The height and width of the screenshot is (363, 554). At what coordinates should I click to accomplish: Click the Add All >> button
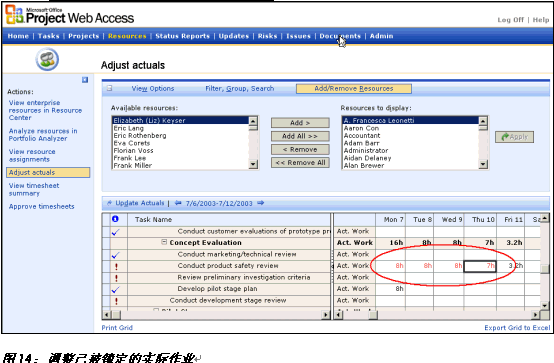[x=300, y=136]
